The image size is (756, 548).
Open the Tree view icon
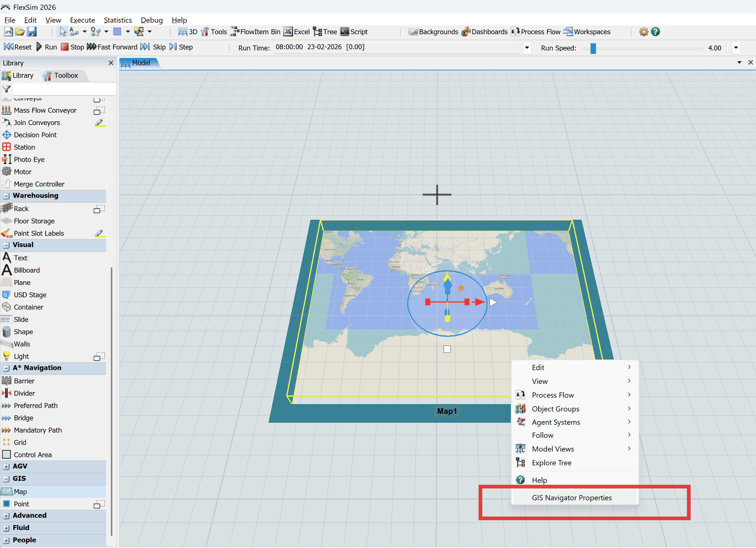pos(317,32)
